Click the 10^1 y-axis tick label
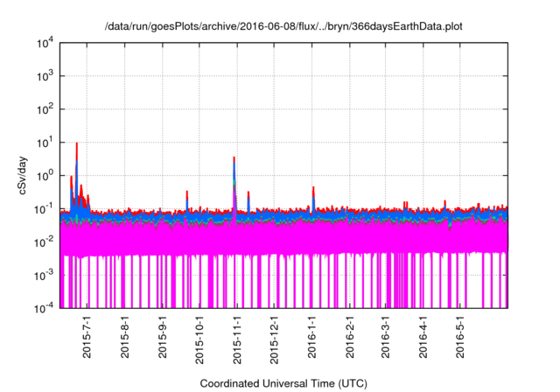This screenshot has height=392, width=560. click(x=45, y=143)
